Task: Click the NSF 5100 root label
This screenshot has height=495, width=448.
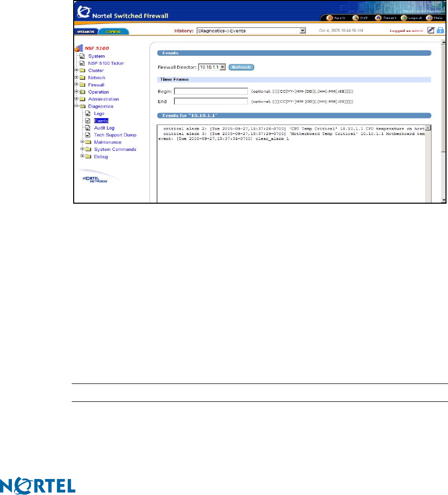Action: pos(97,48)
